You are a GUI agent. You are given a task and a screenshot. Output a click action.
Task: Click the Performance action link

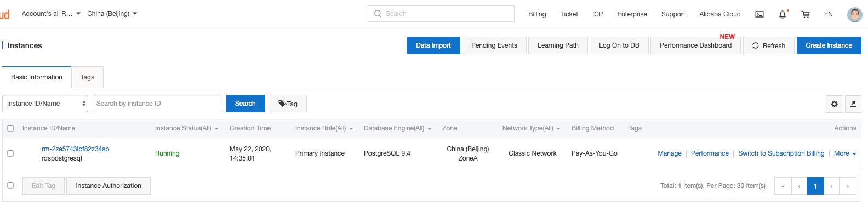[x=710, y=153]
